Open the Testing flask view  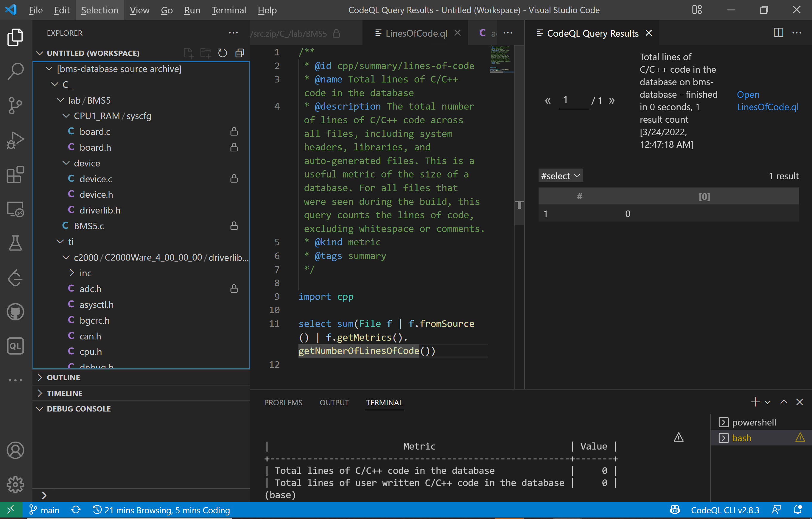pos(15,243)
